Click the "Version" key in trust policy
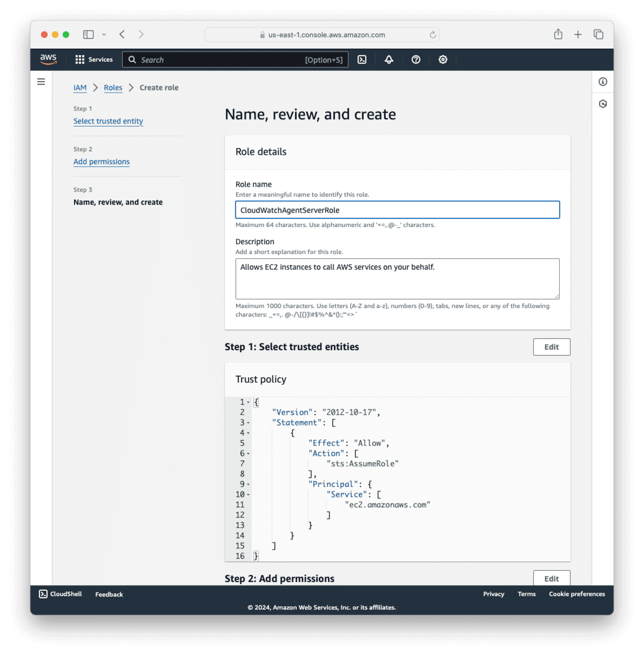Viewport: 644px width, 655px height. coord(292,412)
